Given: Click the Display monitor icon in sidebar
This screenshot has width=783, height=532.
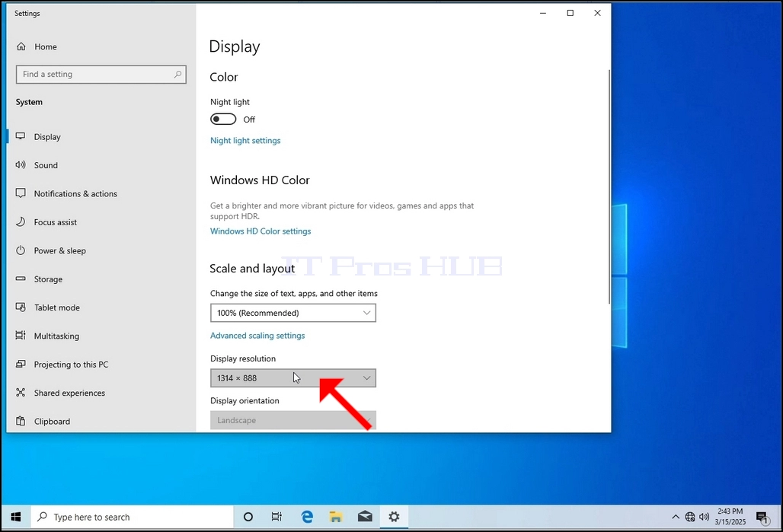Looking at the screenshot, I should [x=21, y=136].
